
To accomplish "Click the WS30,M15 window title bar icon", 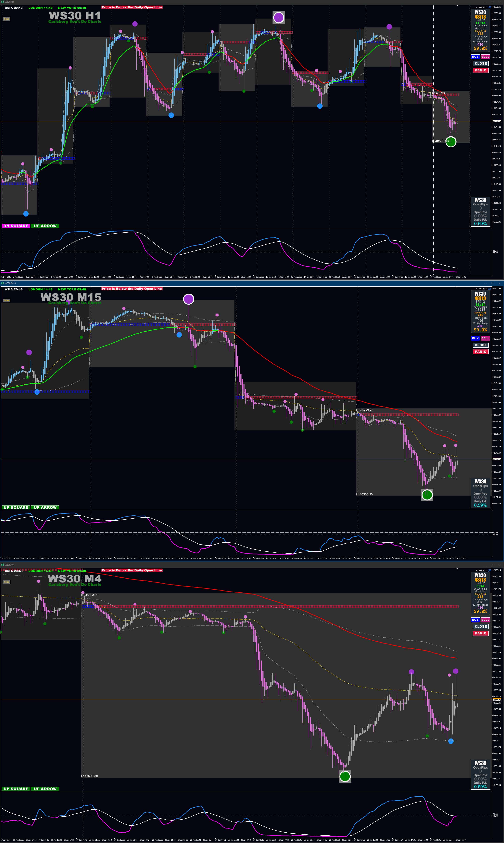I will [2, 283].
